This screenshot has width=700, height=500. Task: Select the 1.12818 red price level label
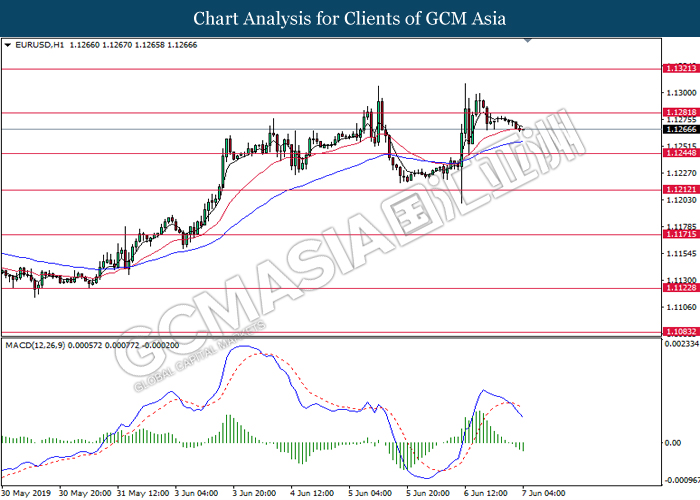coord(681,112)
